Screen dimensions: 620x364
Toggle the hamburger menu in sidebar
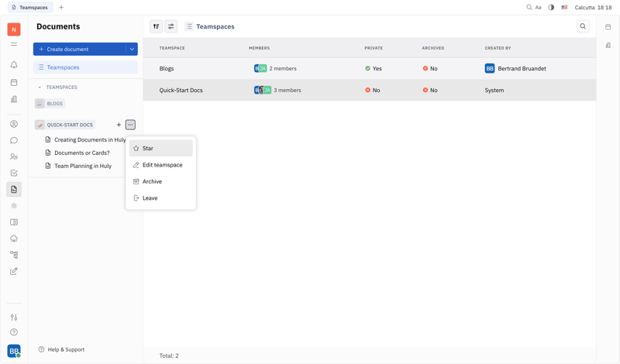14,44
